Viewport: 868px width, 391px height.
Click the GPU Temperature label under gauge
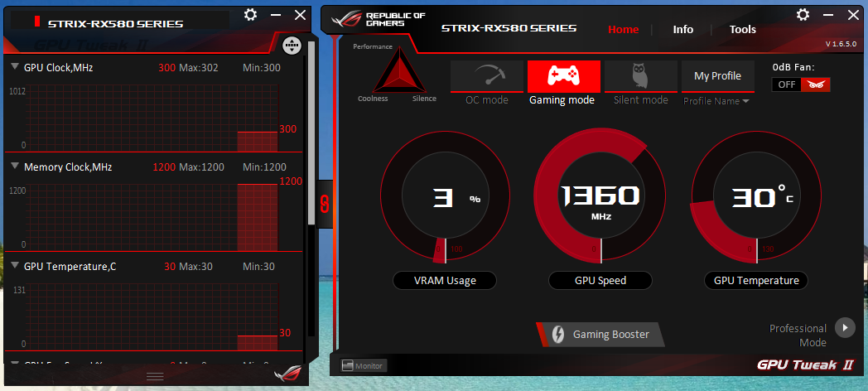(755, 280)
